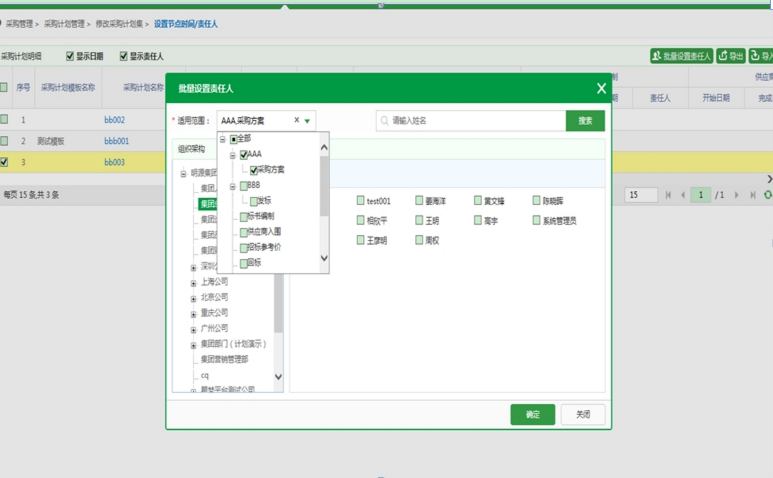Check the 供应商入围 checkbox
773x478 pixels.
point(244,233)
